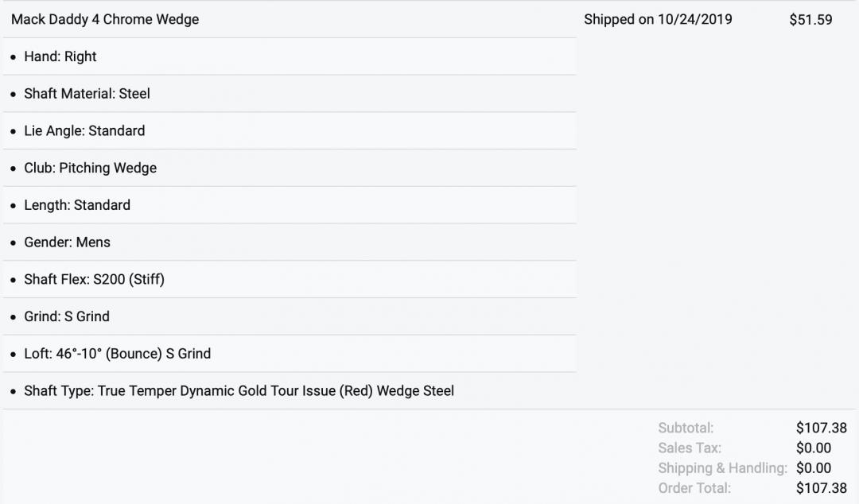Click the Order Total label

point(694,488)
